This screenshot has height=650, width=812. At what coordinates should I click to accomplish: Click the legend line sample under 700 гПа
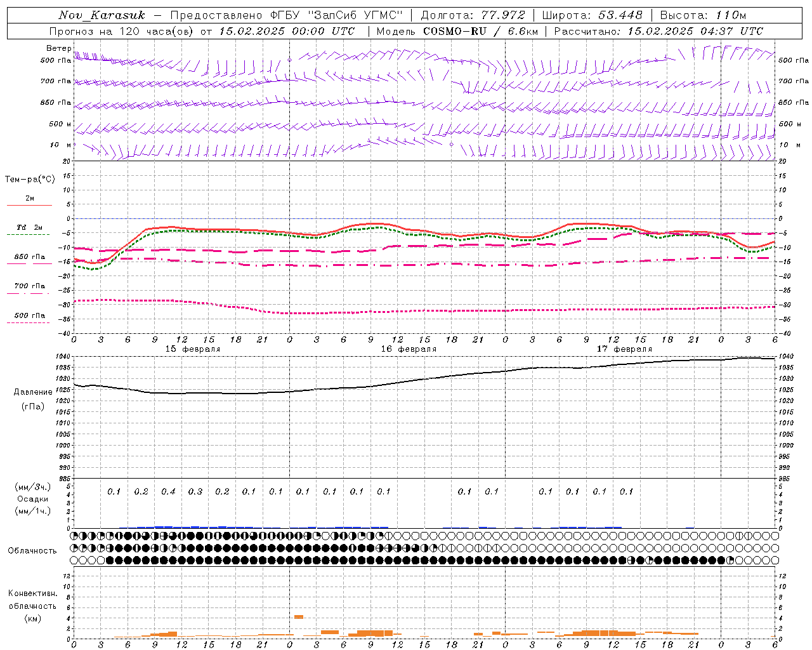tap(29, 293)
